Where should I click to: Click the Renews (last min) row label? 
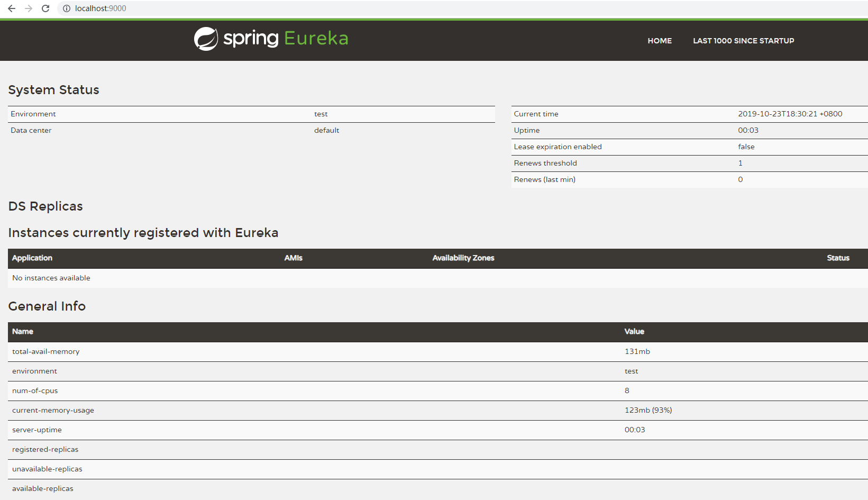click(544, 179)
